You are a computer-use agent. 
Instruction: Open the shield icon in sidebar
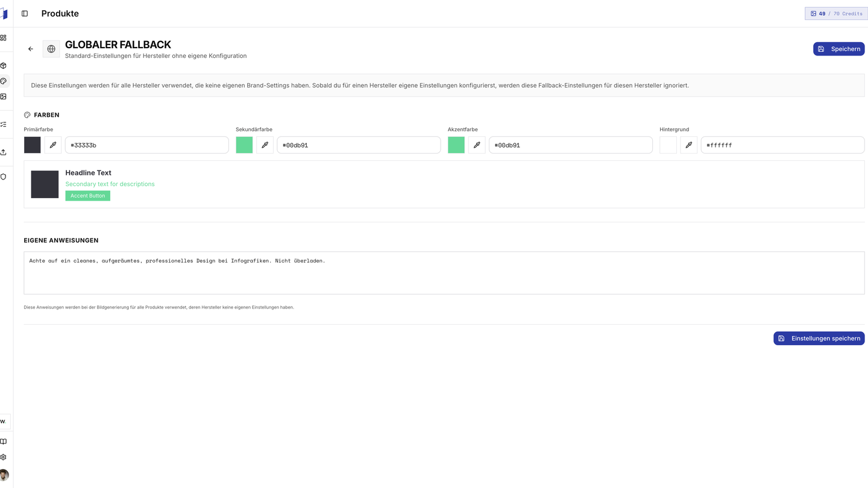(x=3, y=177)
